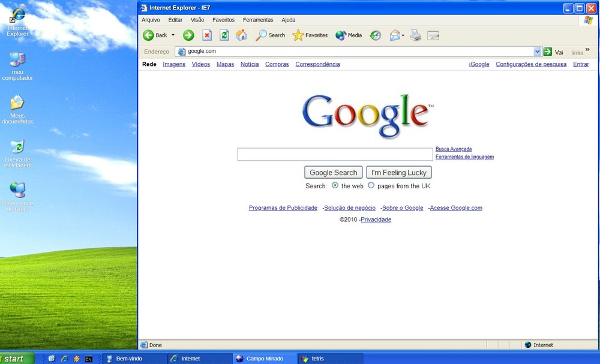This screenshot has height=364, width=600.
Task: Select "pages from the UK" radio option
Action: [x=371, y=185]
